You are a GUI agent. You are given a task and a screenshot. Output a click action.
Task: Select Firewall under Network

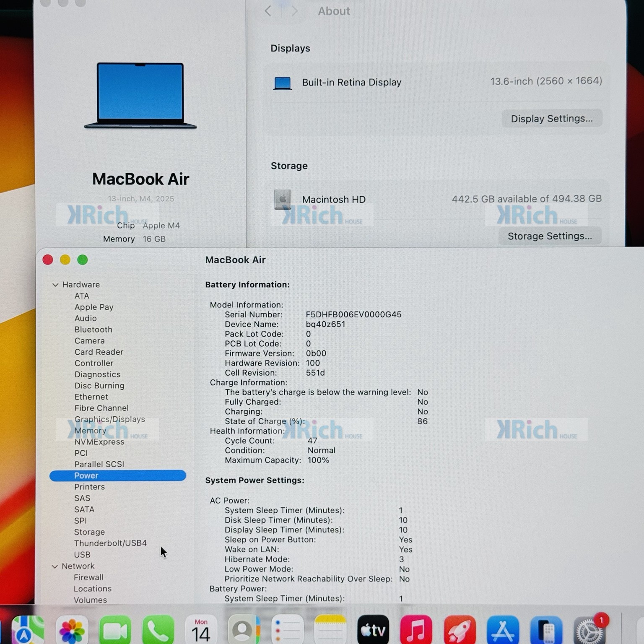click(x=88, y=577)
